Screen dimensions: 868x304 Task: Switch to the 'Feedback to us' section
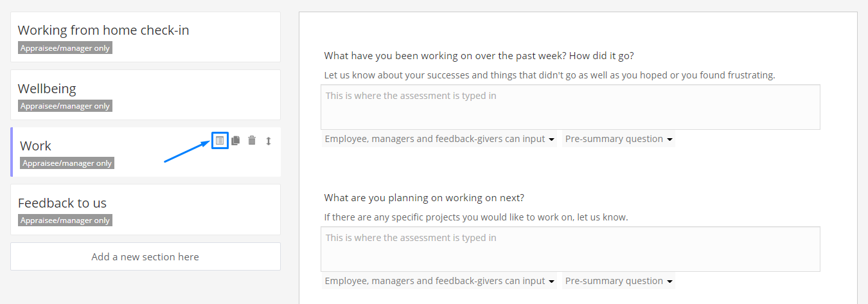coord(62,203)
